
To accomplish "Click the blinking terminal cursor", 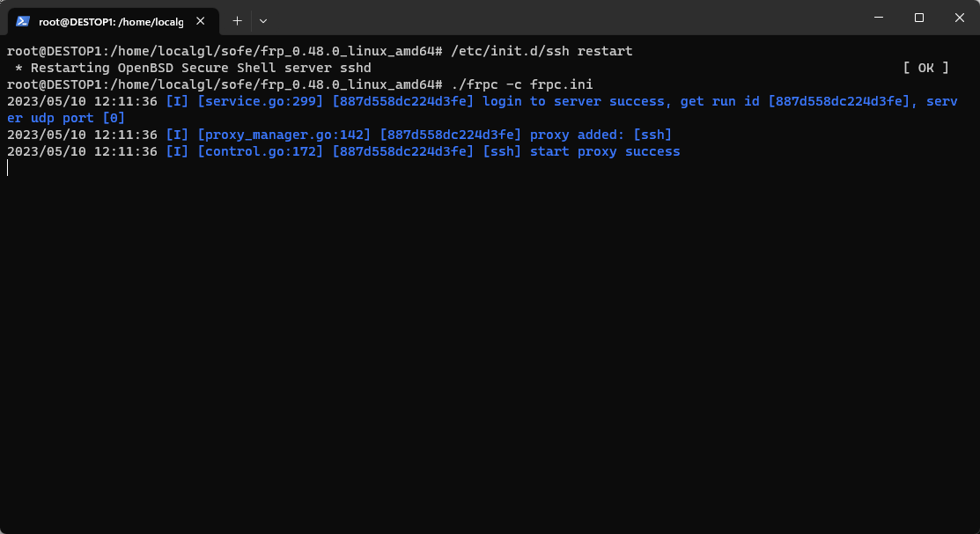I will point(8,167).
